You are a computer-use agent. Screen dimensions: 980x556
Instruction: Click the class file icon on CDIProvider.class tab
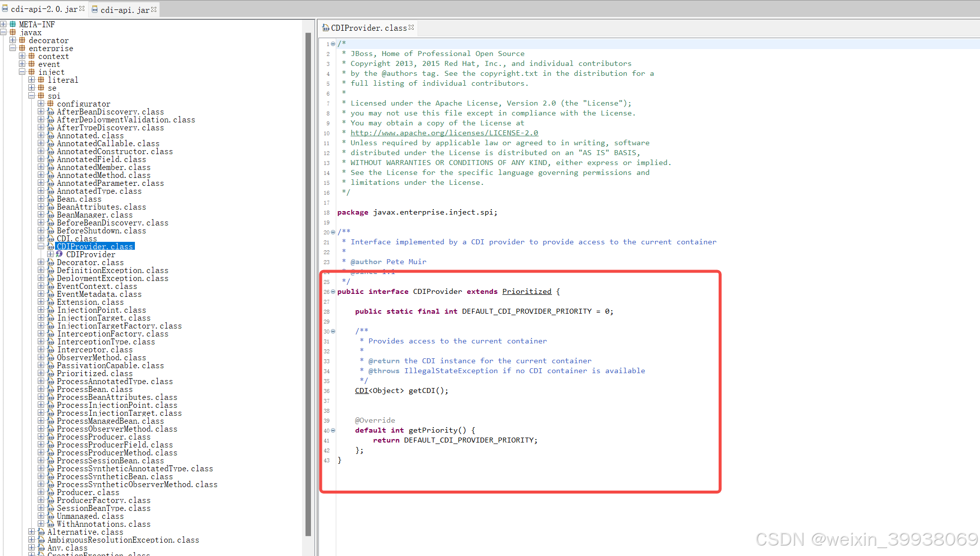(326, 28)
